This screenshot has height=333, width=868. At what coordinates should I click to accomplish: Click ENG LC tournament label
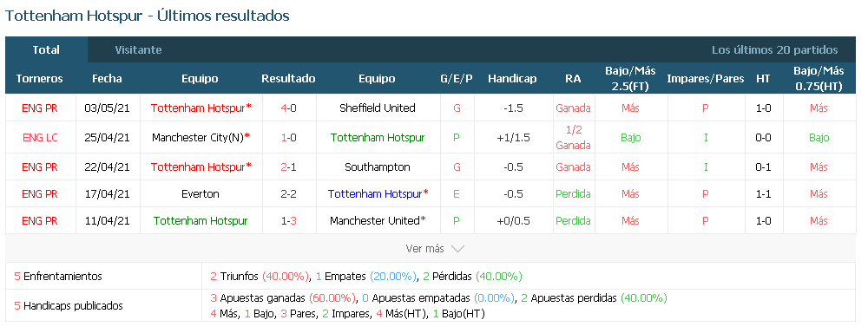pos(40,137)
